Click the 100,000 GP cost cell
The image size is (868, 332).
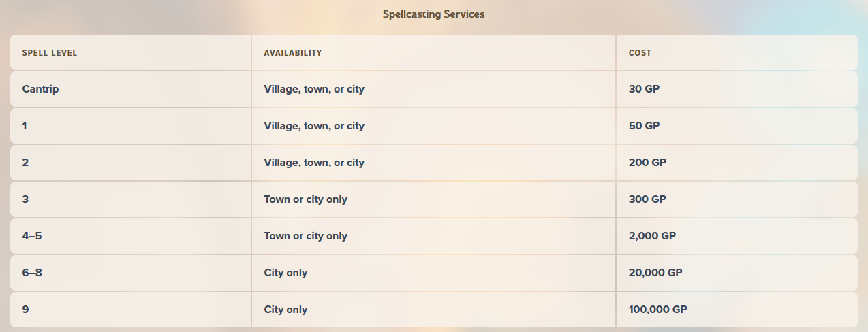pos(737,310)
